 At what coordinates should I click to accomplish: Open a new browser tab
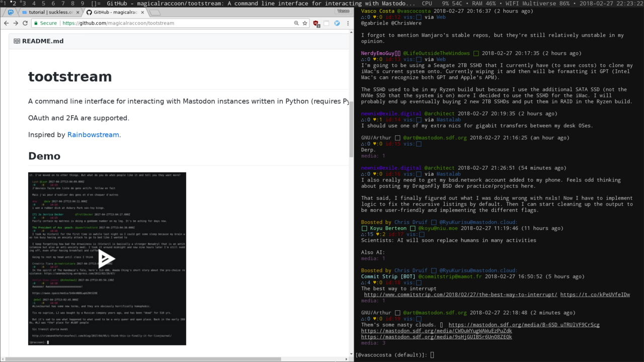(155, 12)
